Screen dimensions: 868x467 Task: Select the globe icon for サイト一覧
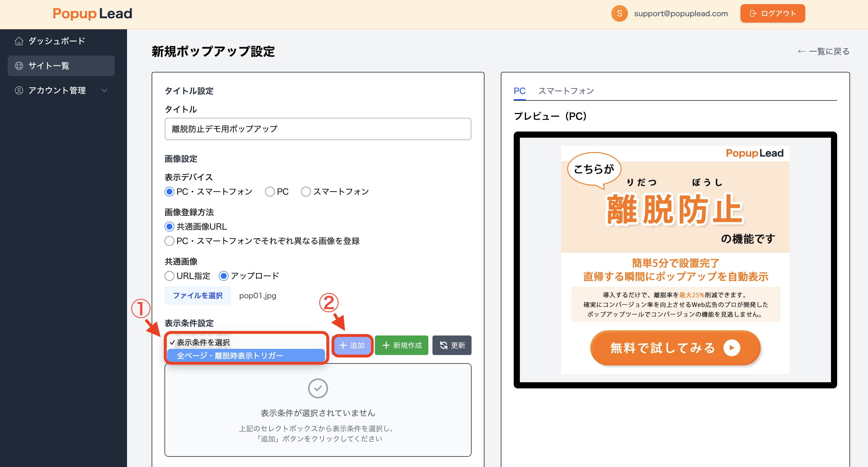point(19,66)
